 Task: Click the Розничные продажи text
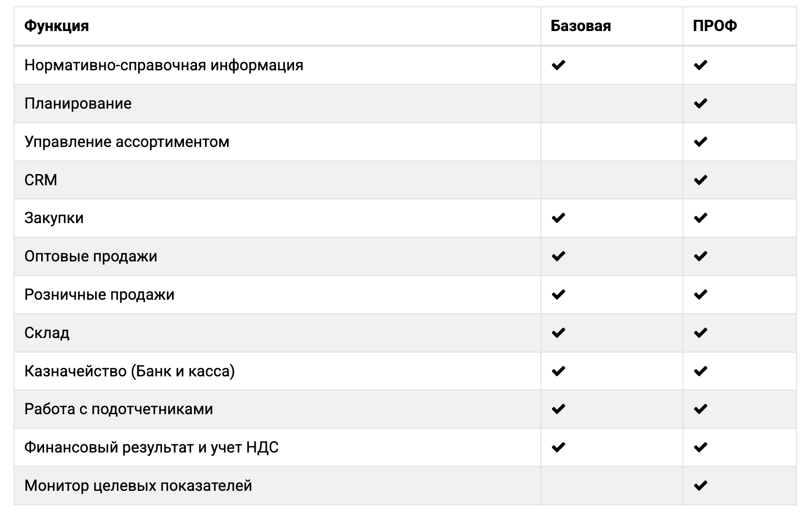pyautogui.click(x=99, y=294)
